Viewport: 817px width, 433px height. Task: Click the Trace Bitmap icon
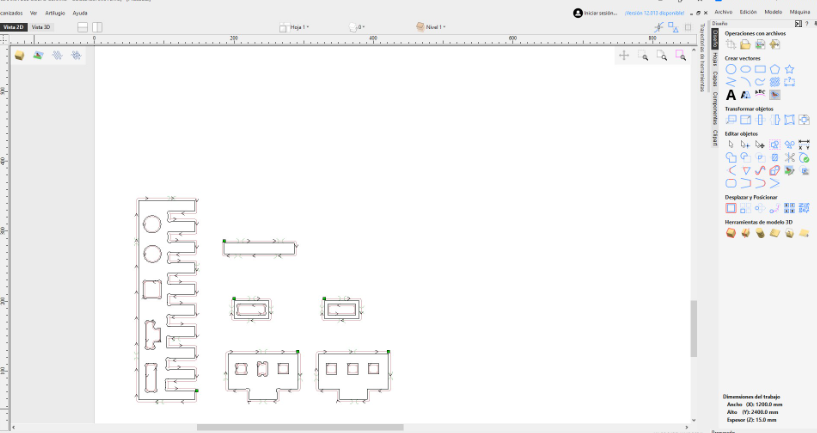click(775, 95)
